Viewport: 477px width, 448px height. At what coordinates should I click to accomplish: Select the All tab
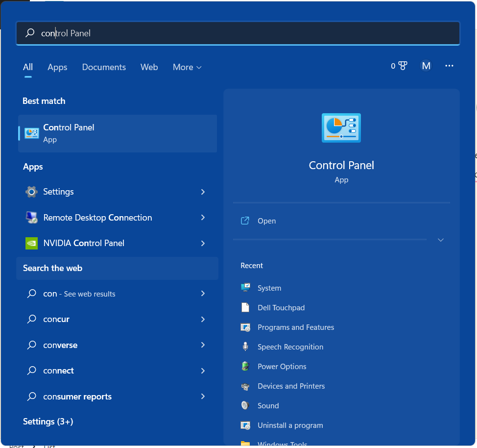click(x=28, y=67)
